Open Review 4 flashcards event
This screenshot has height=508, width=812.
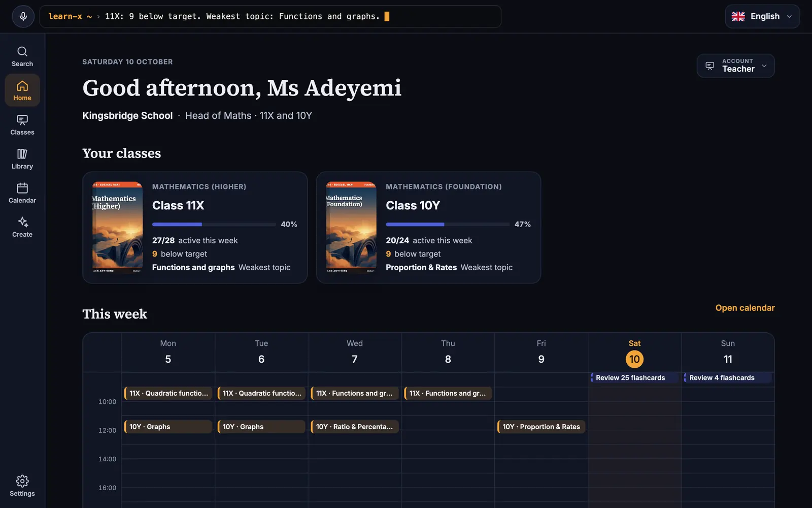pos(728,377)
